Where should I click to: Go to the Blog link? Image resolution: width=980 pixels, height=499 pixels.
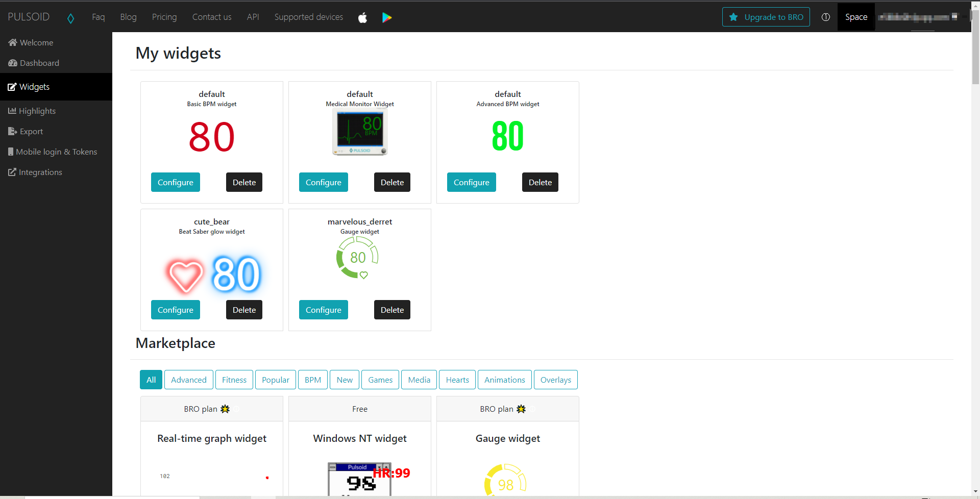tap(128, 17)
